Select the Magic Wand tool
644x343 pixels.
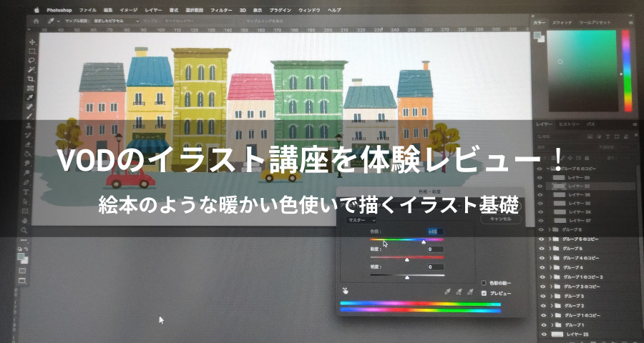point(31,70)
